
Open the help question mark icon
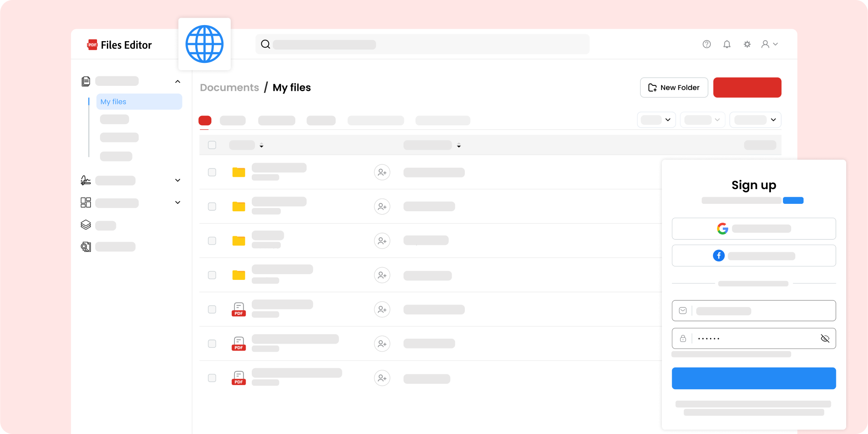click(706, 44)
